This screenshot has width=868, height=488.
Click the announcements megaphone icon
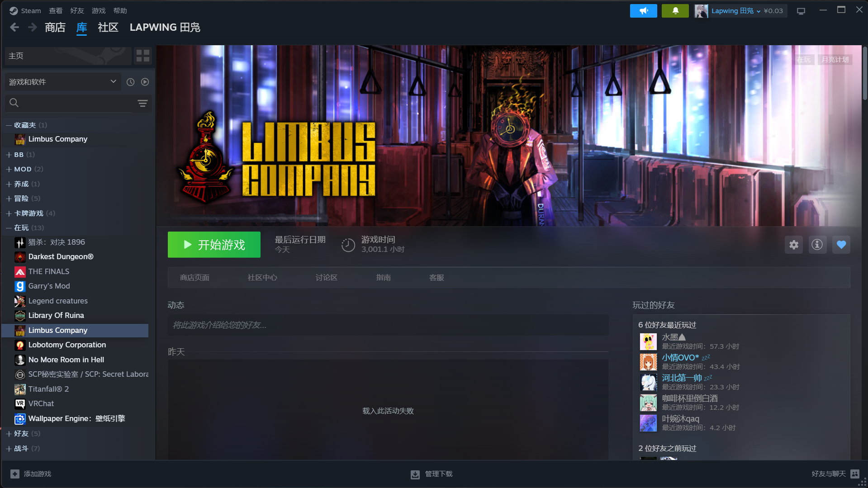click(643, 11)
